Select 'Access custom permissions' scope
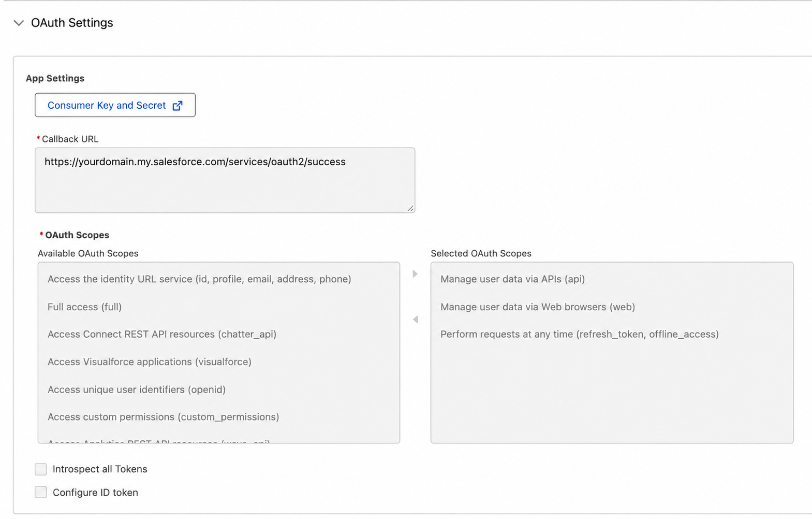This screenshot has height=519, width=812. (164, 417)
